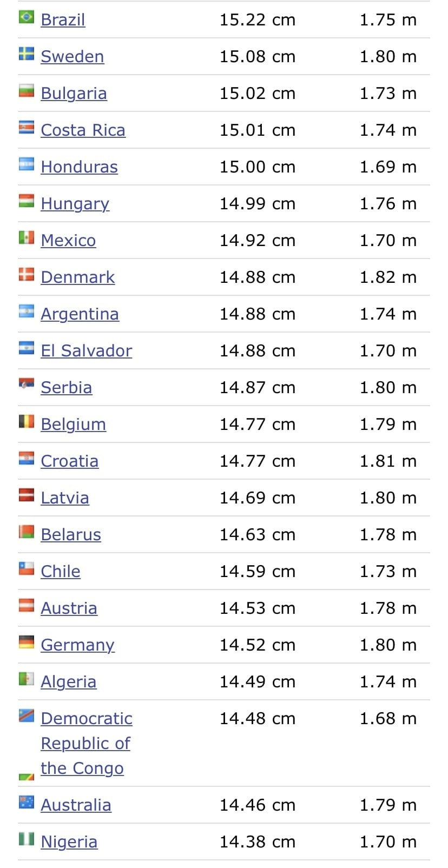Follow the Latvia link
448x868 pixels.
pyautogui.click(x=65, y=498)
